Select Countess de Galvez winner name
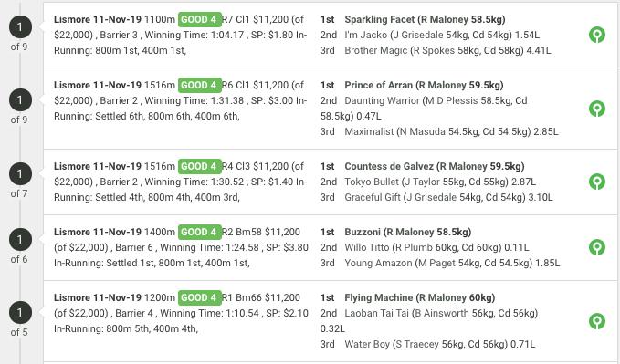This screenshot has height=364, width=620. pyautogui.click(x=389, y=166)
